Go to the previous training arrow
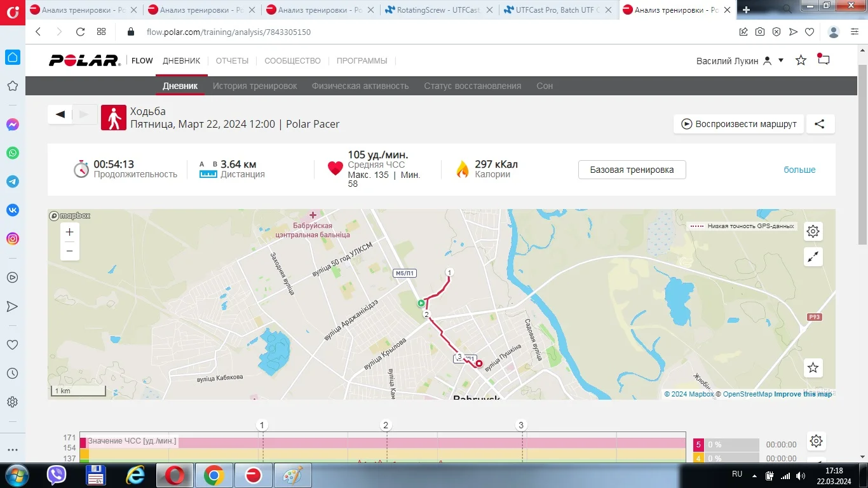The height and width of the screenshot is (488, 868). pyautogui.click(x=60, y=114)
